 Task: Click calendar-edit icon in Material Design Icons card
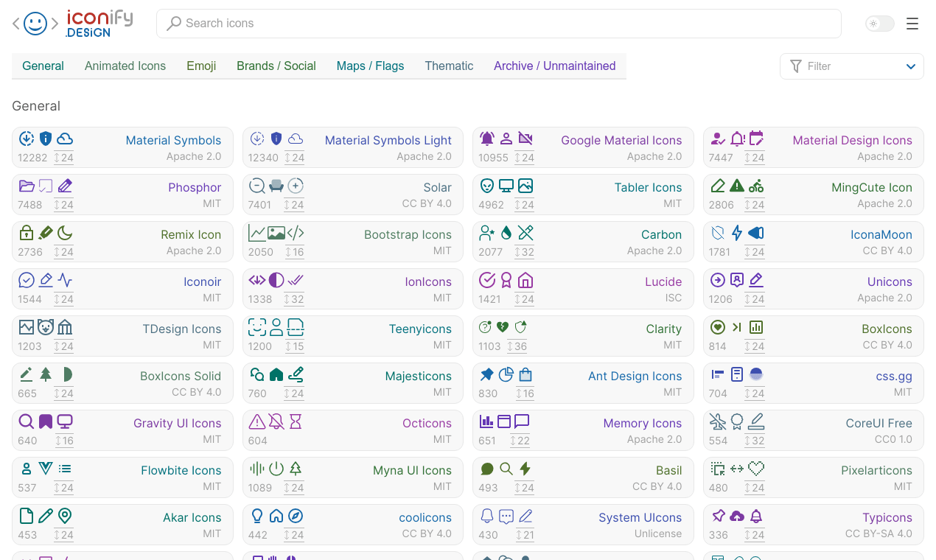pos(756,138)
